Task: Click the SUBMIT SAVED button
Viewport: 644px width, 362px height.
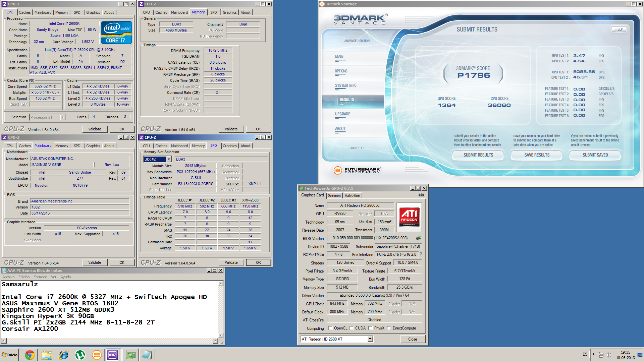Action: [595, 155]
